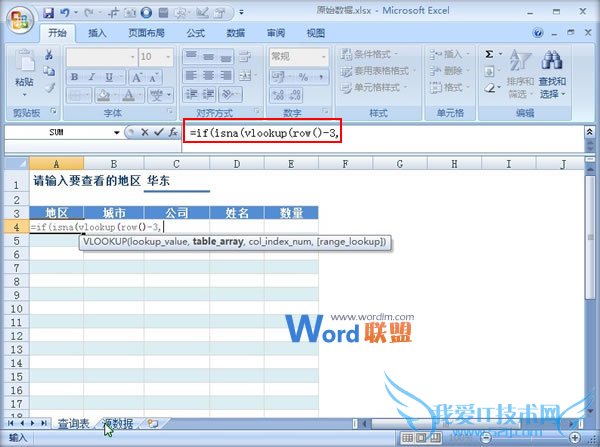Increase decimal places
The width and height of the screenshot is (600, 447).
[278, 95]
